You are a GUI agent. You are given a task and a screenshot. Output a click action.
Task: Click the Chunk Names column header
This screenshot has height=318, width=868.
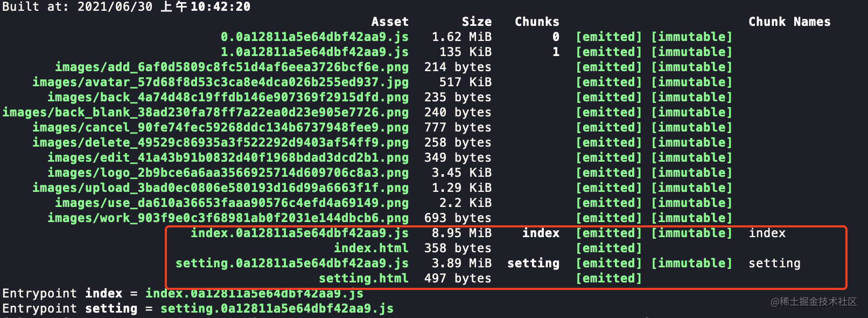(789, 22)
